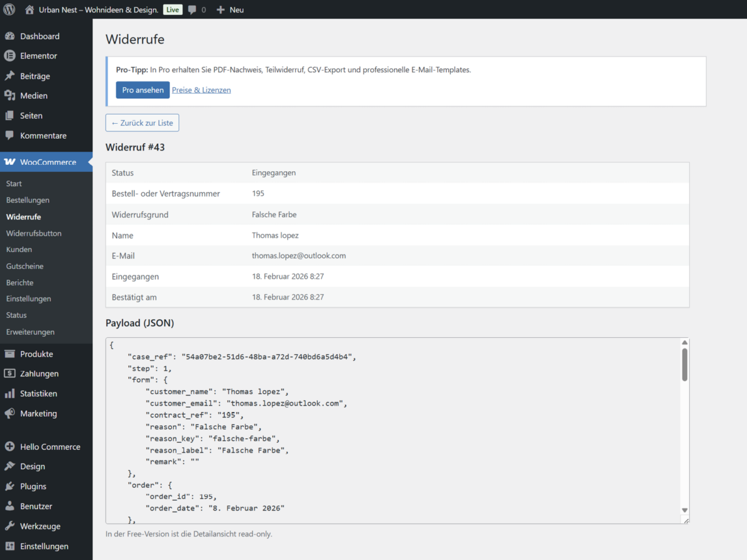
Task: Open the Preise & Lizenzen link
Action: pos(201,90)
